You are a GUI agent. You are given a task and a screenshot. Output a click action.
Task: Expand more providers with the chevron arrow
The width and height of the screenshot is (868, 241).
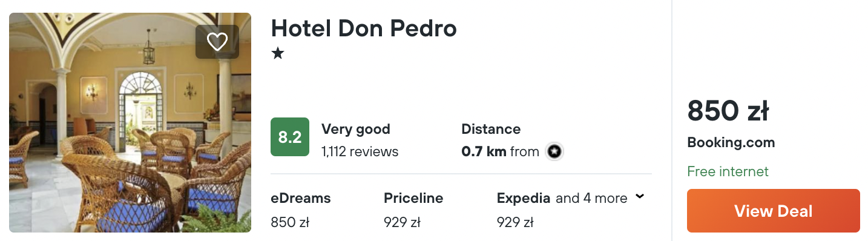[x=640, y=197]
